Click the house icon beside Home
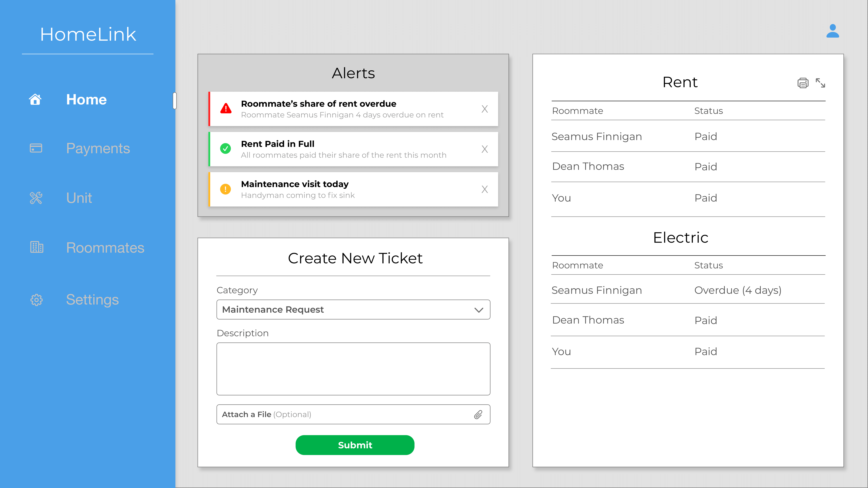The image size is (868, 488). pyautogui.click(x=35, y=99)
